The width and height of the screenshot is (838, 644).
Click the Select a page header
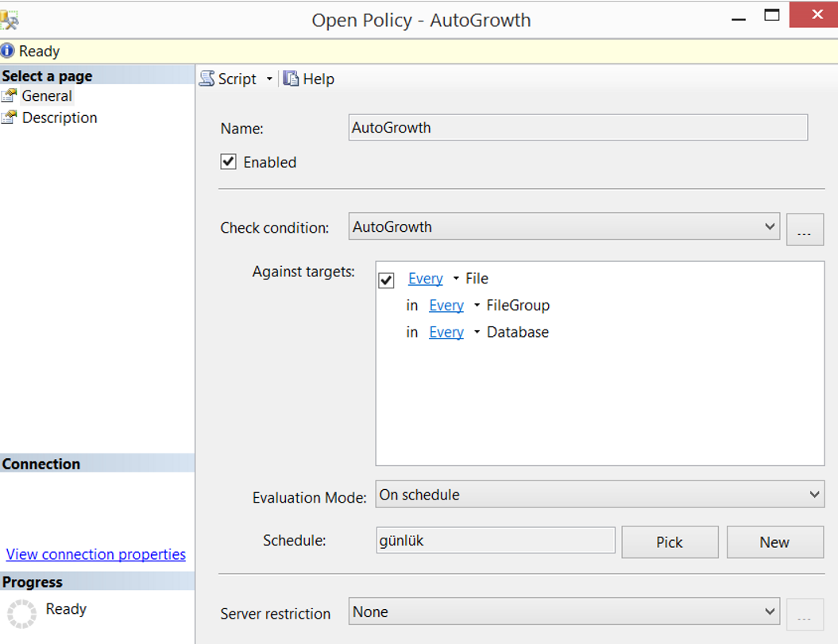(x=97, y=75)
